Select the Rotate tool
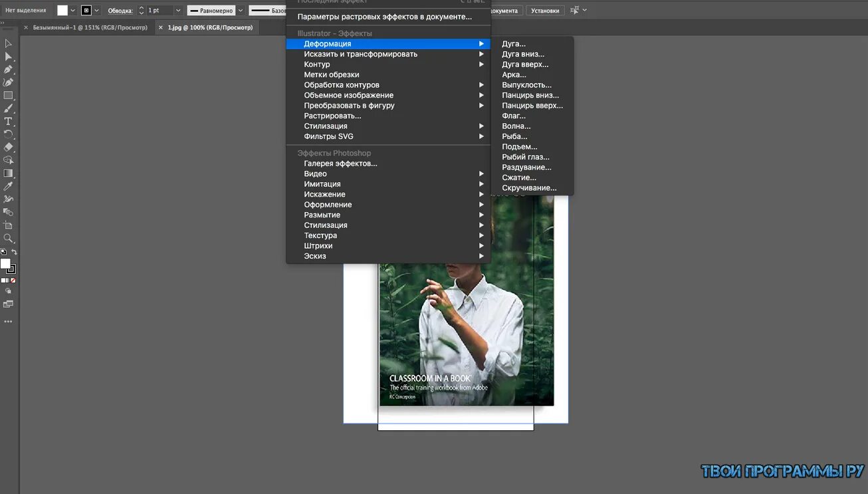The image size is (868, 494). tap(8, 134)
